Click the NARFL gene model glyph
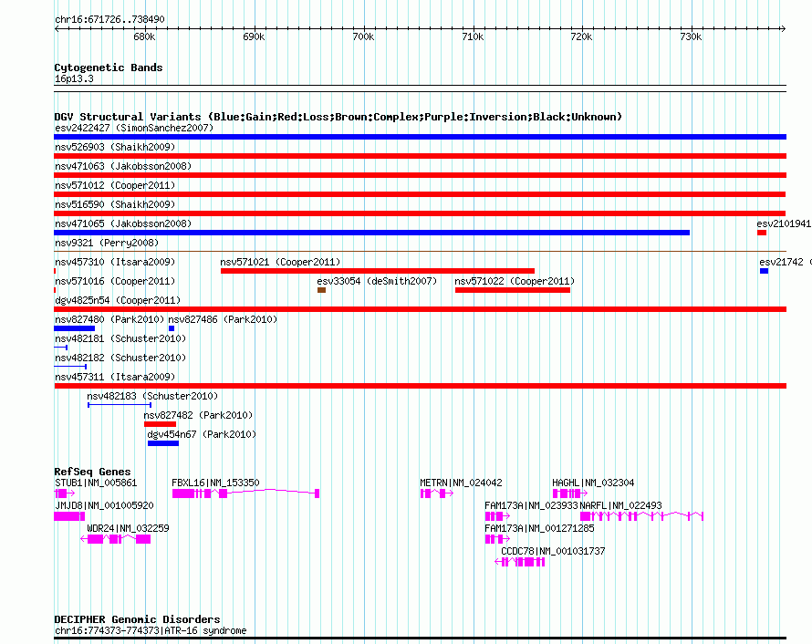The height and width of the screenshot is (644, 812). click(641, 516)
